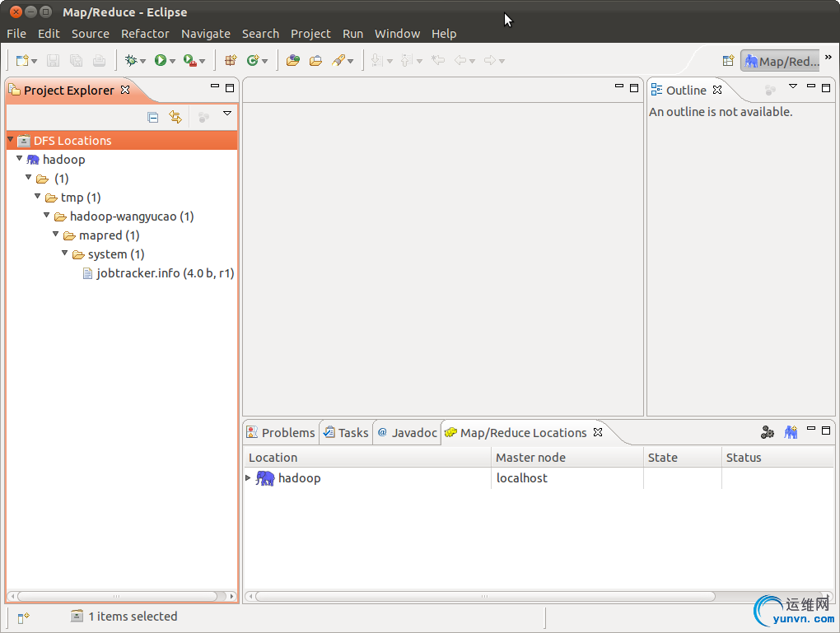The width and height of the screenshot is (840, 633).
Task: Show hidden perspectives chevron
Action: coord(828,58)
